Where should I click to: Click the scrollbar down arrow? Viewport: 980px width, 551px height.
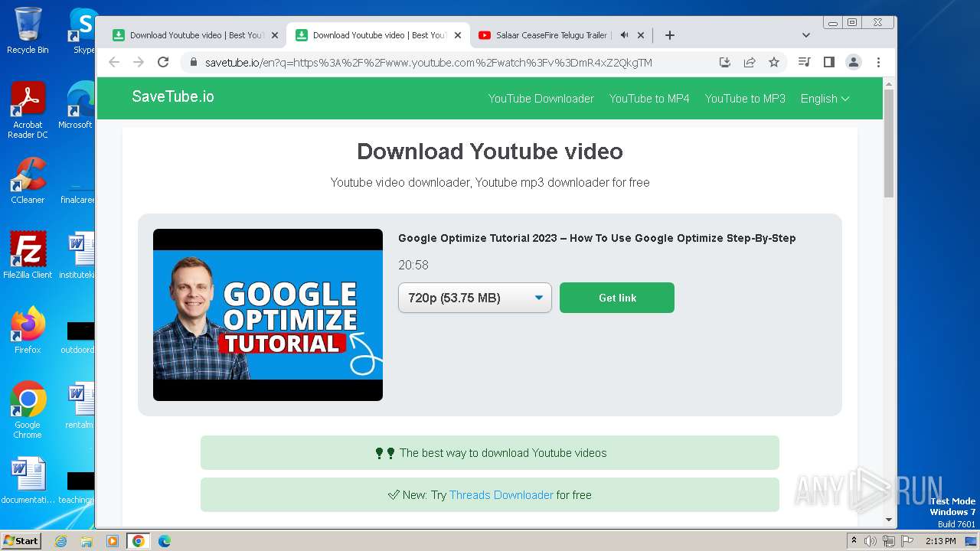coord(889,520)
